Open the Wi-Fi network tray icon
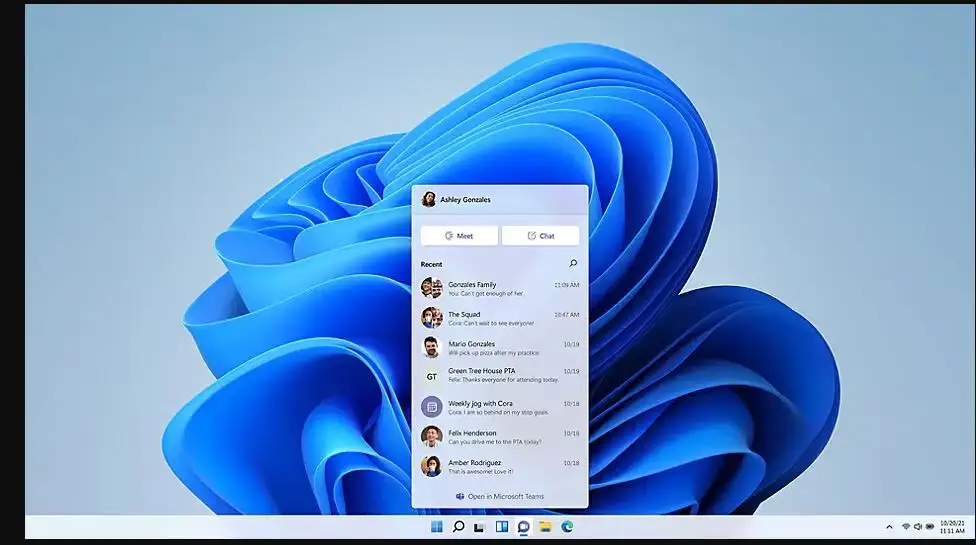This screenshot has height=545, width=976. 906,527
